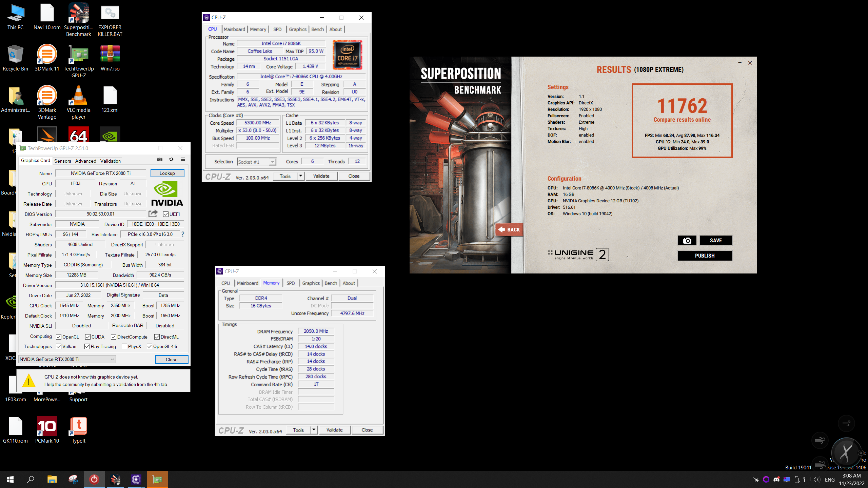Toggle the UEFI checkbox
This screenshot has height=488, width=868.
[x=166, y=214]
